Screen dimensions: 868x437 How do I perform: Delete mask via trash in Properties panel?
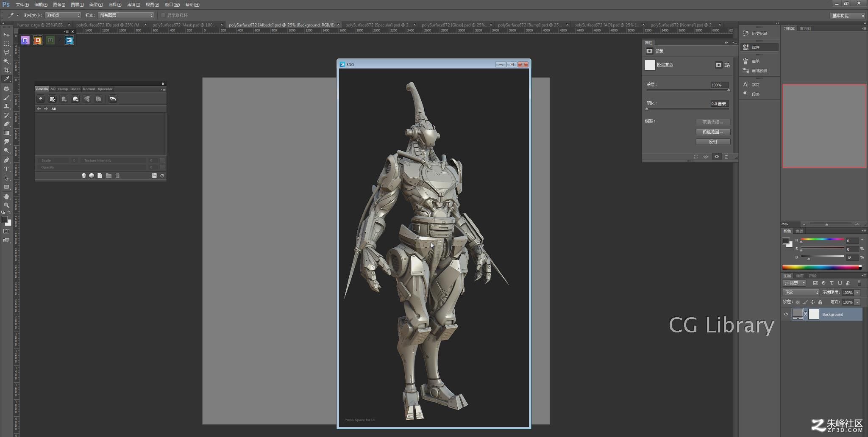pyautogui.click(x=726, y=157)
